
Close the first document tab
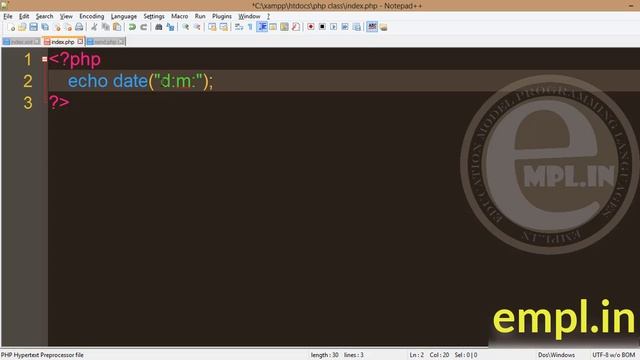pyautogui.click(x=37, y=42)
